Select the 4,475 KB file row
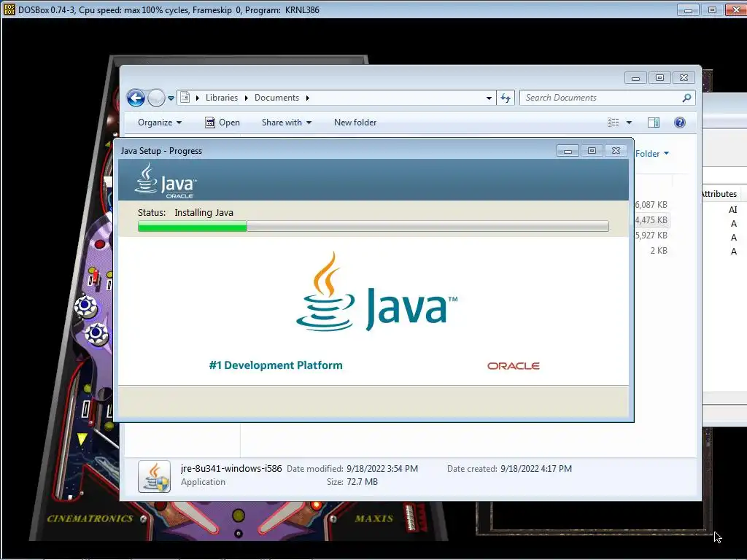 [x=651, y=220]
